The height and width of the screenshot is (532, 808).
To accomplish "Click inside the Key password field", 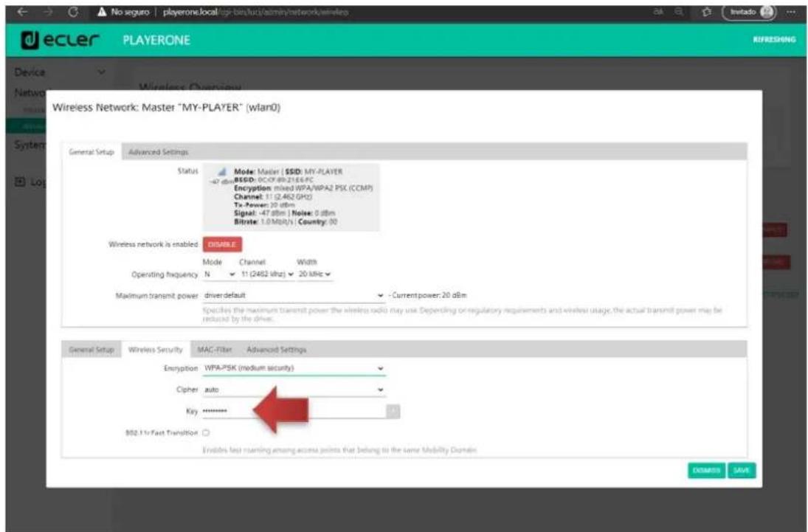I will tap(291, 412).
